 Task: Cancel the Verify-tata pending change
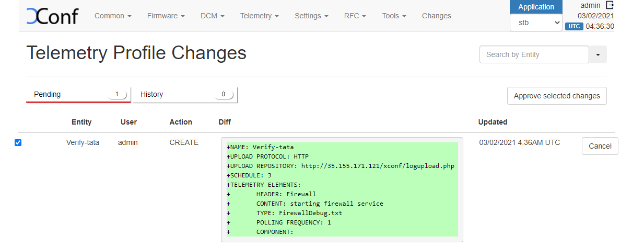click(x=600, y=146)
